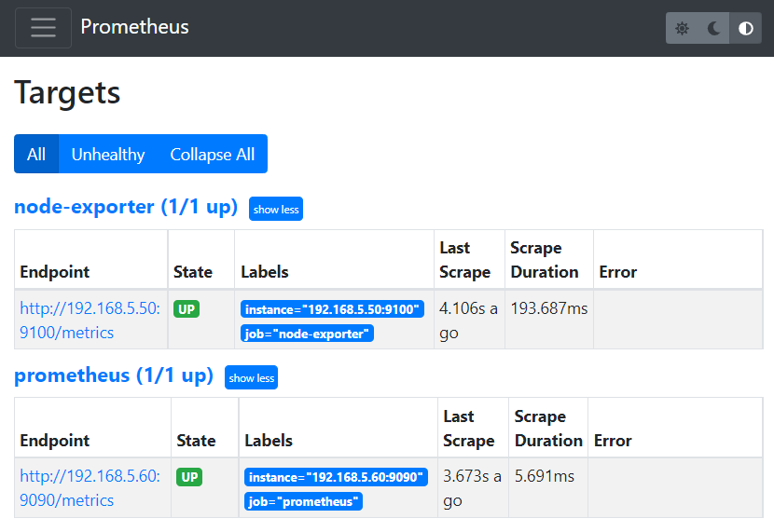Click instance="192.168.5.60:9090" label badge
The image size is (774, 532).
pyautogui.click(x=337, y=477)
